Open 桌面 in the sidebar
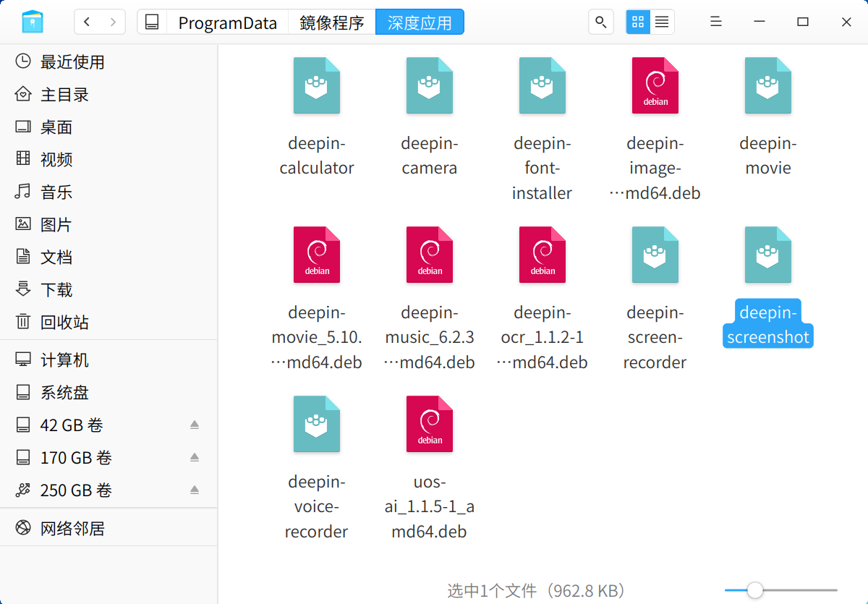Viewport: 868px width, 604px height. [x=109, y=127]
